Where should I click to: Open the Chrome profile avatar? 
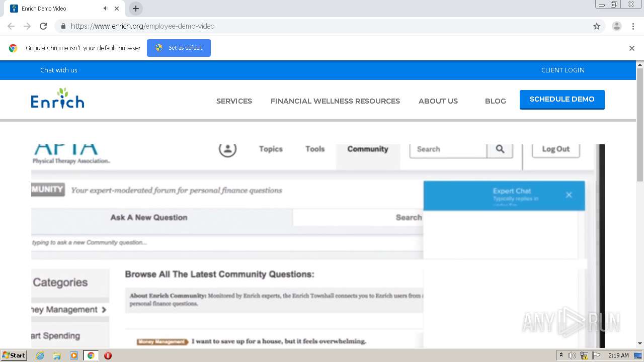tap(617, 26)
